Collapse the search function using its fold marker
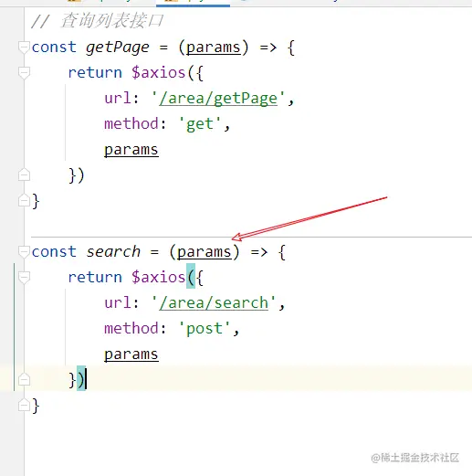Viewport: 472px width, 476px height. pos(24,252)
